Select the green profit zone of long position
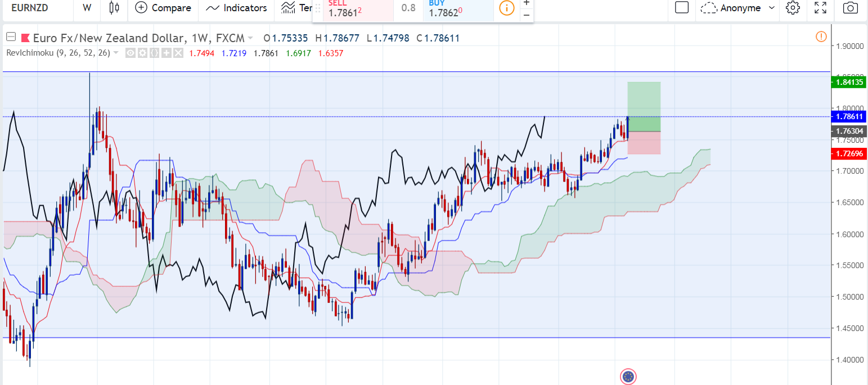This screenshot has width=868, height=385. [644, 107]
